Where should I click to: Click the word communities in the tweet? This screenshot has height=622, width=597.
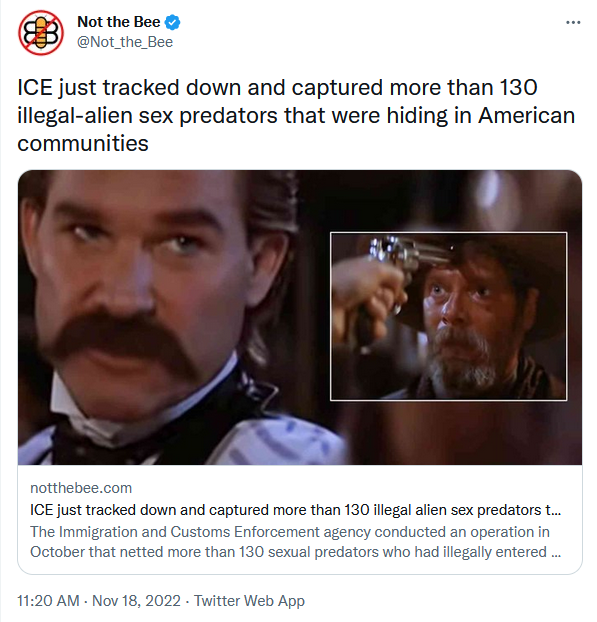[x=83, y=143]
